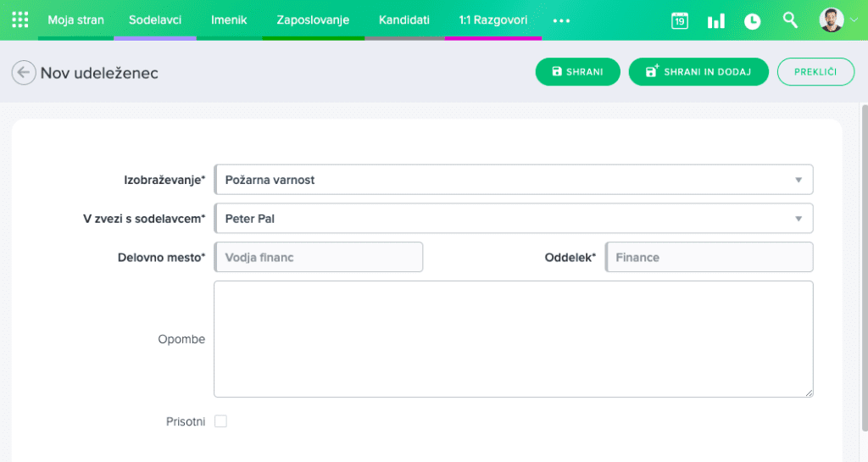This screenshot has height=462, width=868.
Task: Show more tabs via three dots
Action: click(x=561, y=20)
